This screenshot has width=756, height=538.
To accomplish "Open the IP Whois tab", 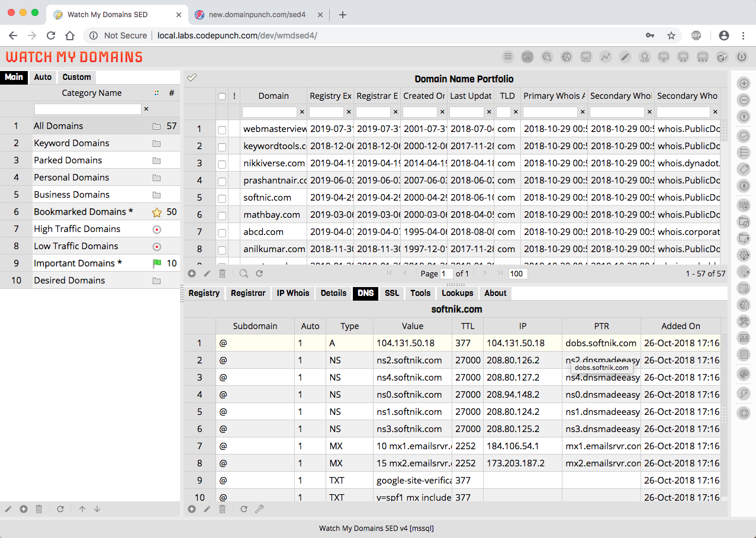I will coord(293,293).
